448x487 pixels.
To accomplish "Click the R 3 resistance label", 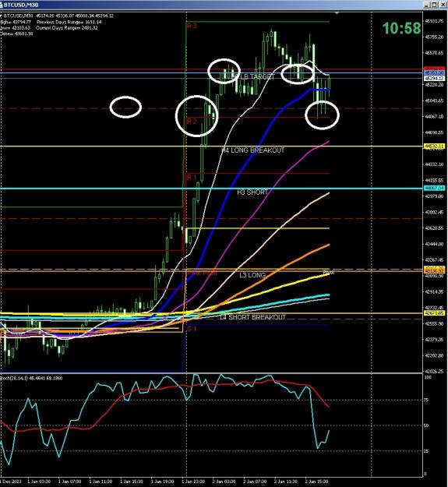I will click(192, 26).
